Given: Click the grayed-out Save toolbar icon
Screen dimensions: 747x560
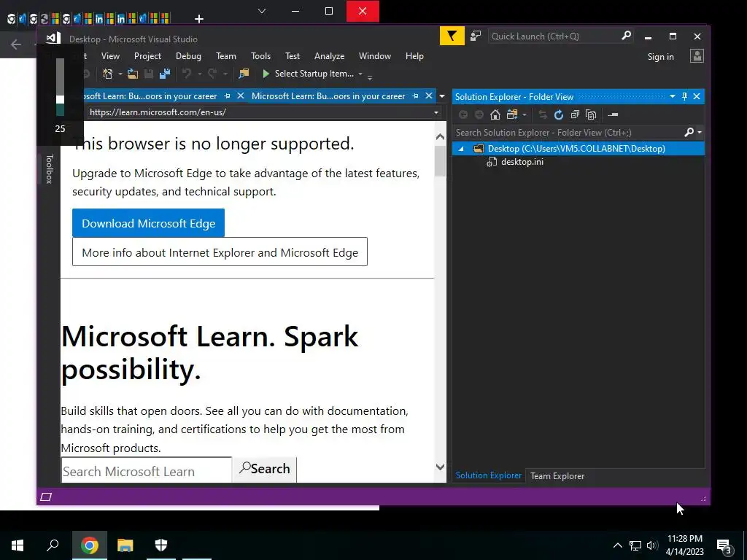Looking at the screenshot, I should [x=149, y=74].
